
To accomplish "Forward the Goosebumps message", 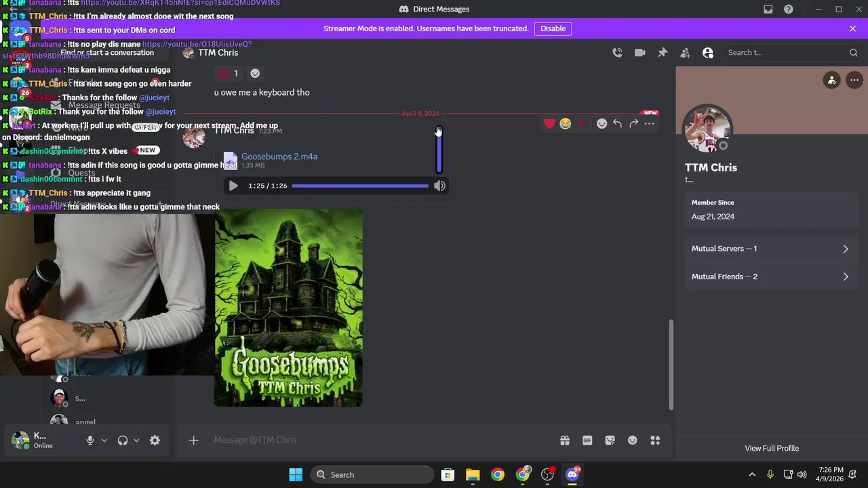I will coord(633,123).
